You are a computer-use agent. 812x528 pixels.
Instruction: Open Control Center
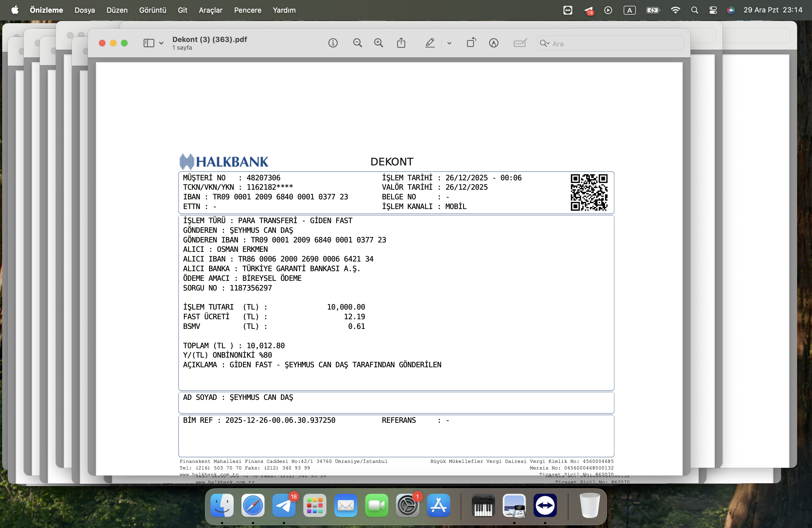click(x=713, y=10)
